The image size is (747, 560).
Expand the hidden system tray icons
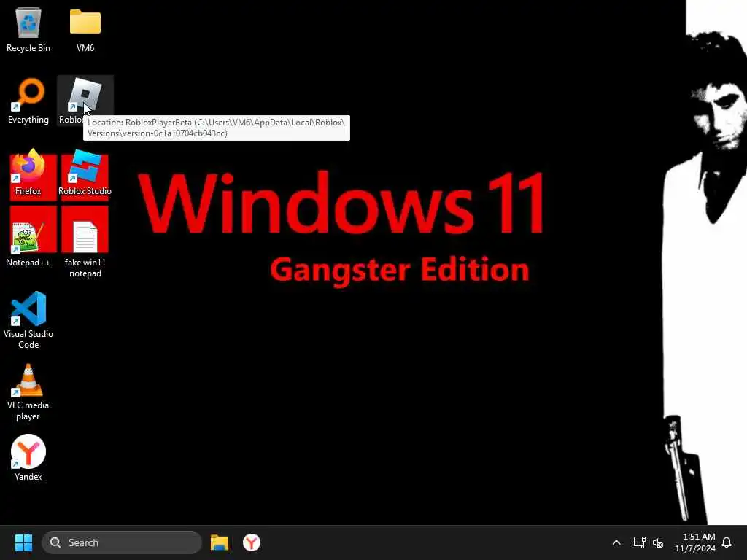(x=616, y=542)
